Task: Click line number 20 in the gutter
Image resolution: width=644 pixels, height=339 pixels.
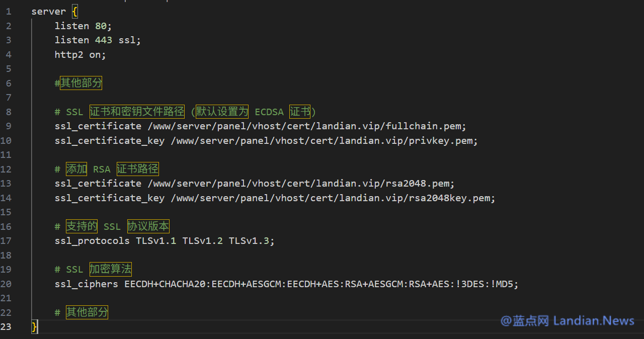Action: (6, 284)
